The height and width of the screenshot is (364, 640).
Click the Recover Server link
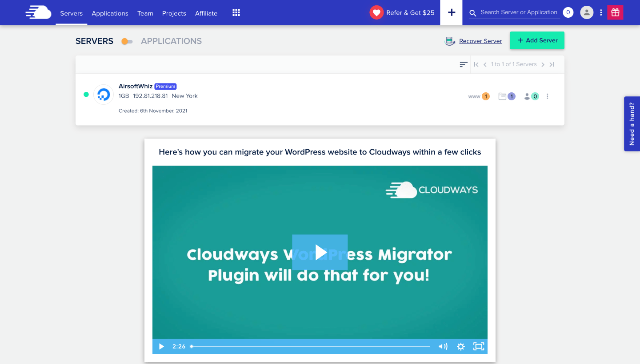(480, 41)
